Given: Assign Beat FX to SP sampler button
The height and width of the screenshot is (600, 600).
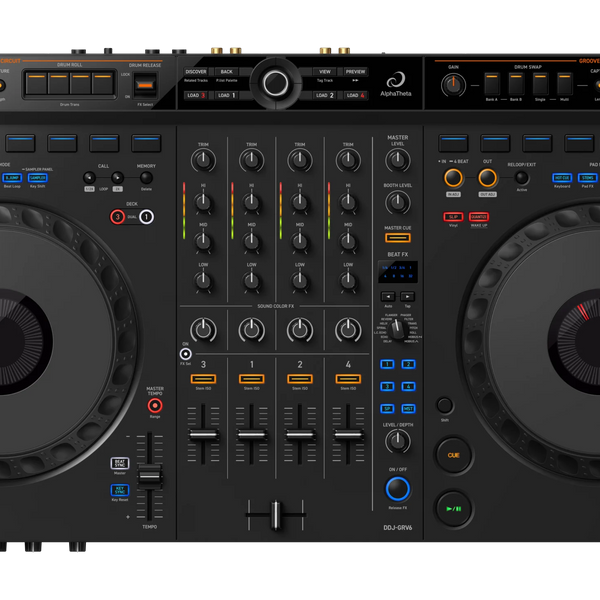Looking at the screenshot, I should click(387, 409).
